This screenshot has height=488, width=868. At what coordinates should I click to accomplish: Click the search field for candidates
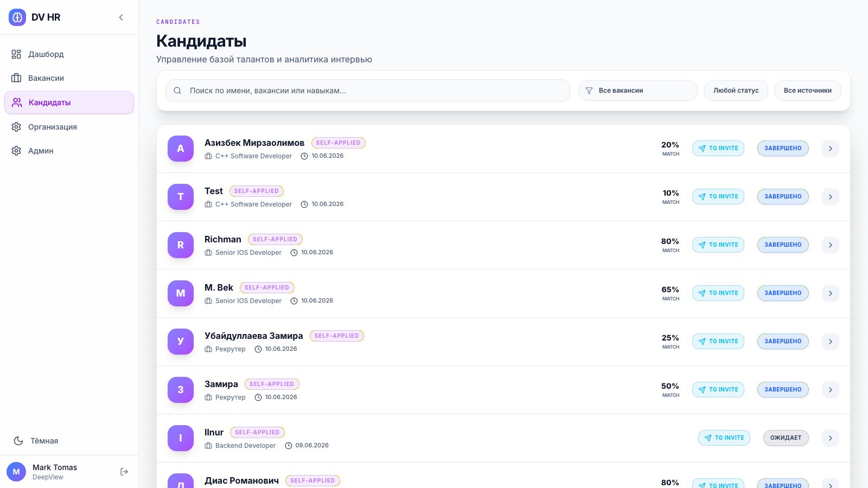tap(368, 91)
